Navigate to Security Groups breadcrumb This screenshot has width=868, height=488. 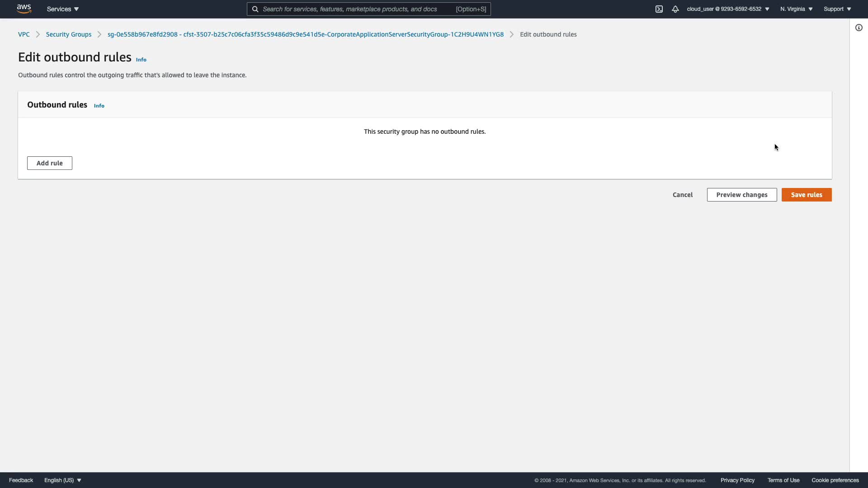pyautogui.click(x=69, y=34)
